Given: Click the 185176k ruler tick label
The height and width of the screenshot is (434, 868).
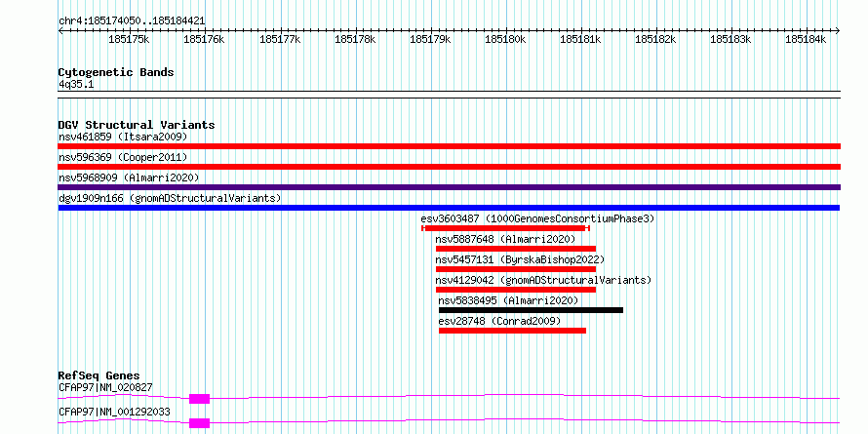Looking at the screenshot, I should point(204,39).
